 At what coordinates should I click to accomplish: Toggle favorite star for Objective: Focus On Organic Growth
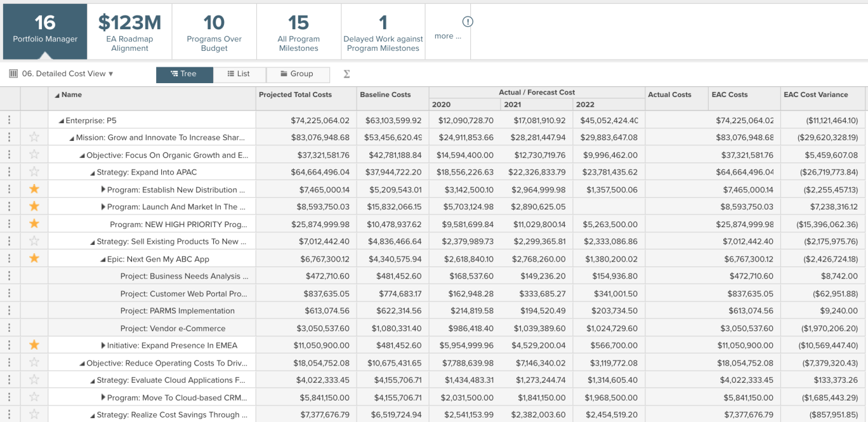[x=34, y=154]
